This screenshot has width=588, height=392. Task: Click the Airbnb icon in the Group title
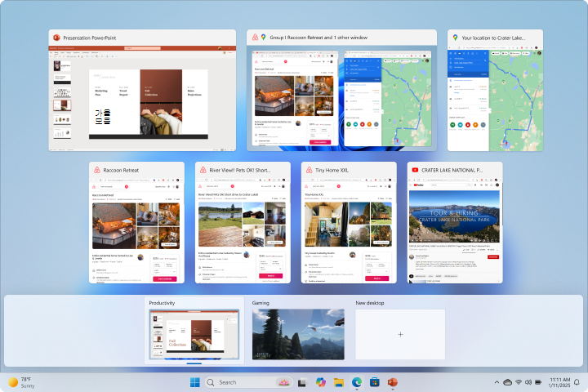click(x=255, y=37)
